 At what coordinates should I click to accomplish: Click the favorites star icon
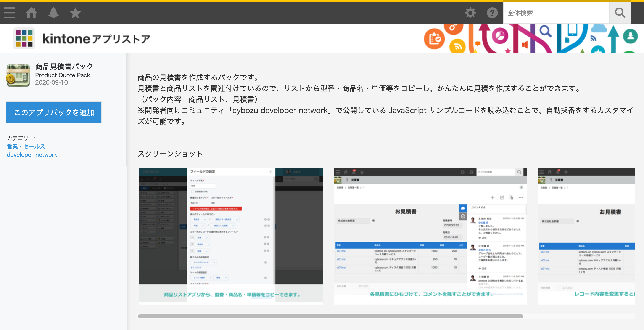point(75,13)
